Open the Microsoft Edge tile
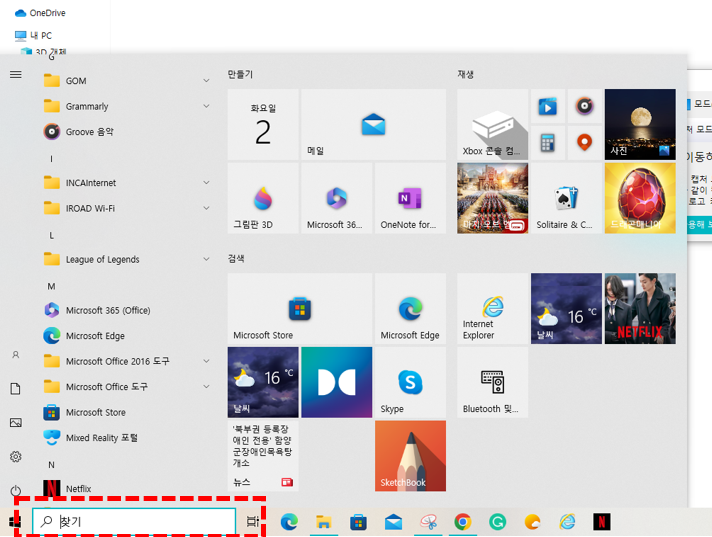Screen dimensions: 712x537 coord(410,308)
